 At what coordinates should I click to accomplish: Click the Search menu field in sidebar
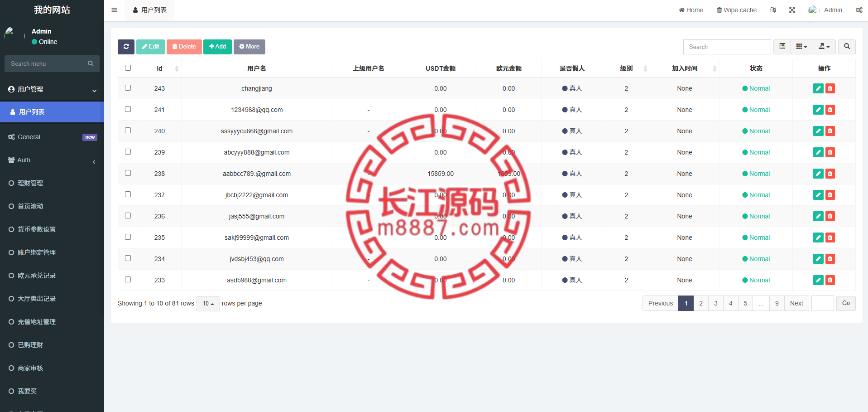point(45,63)
